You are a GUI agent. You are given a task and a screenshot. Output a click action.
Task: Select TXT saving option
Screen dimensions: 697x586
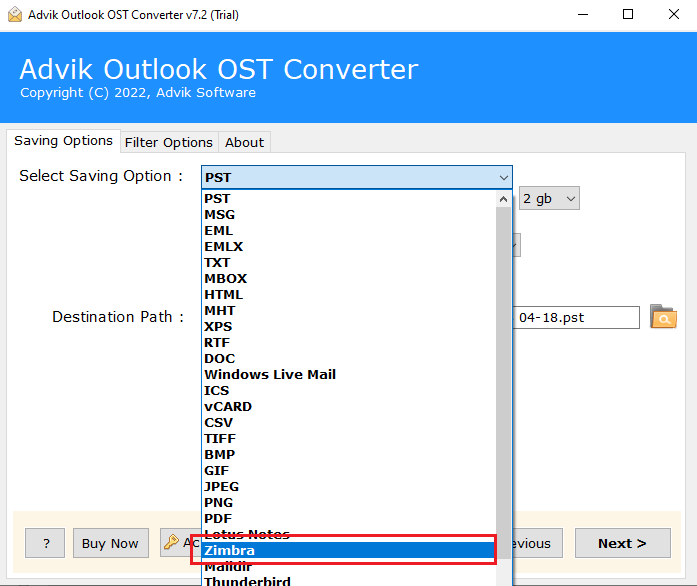tap(348, 262)
